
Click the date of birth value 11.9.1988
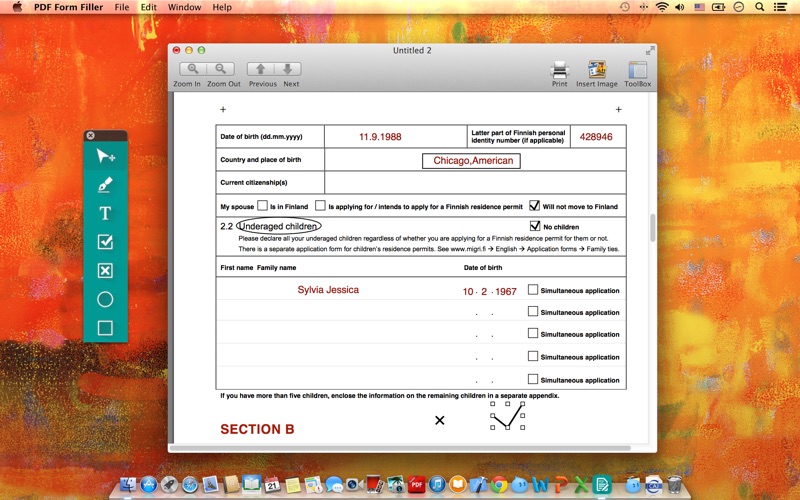(380, 137)
